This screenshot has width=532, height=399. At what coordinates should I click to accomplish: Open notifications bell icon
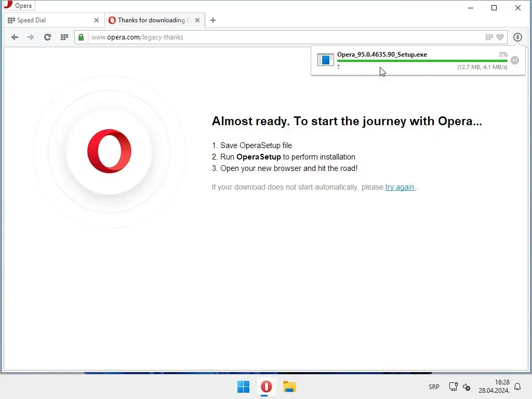tap(517, 387)
